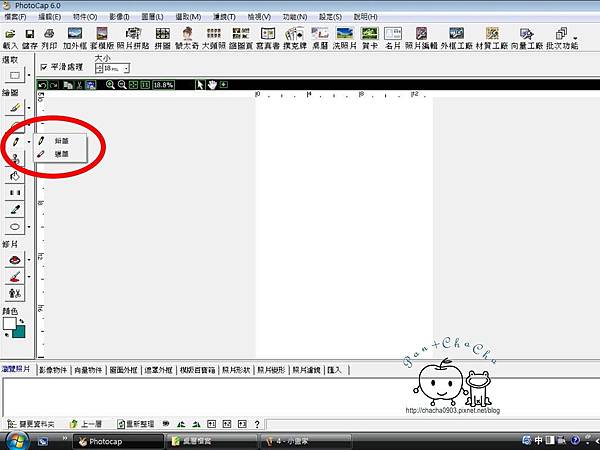Open the 影像(I) menu
Image resolution: width=600 pixels, height=450 pixels.
pyautogui.click(x=119, y=17)
